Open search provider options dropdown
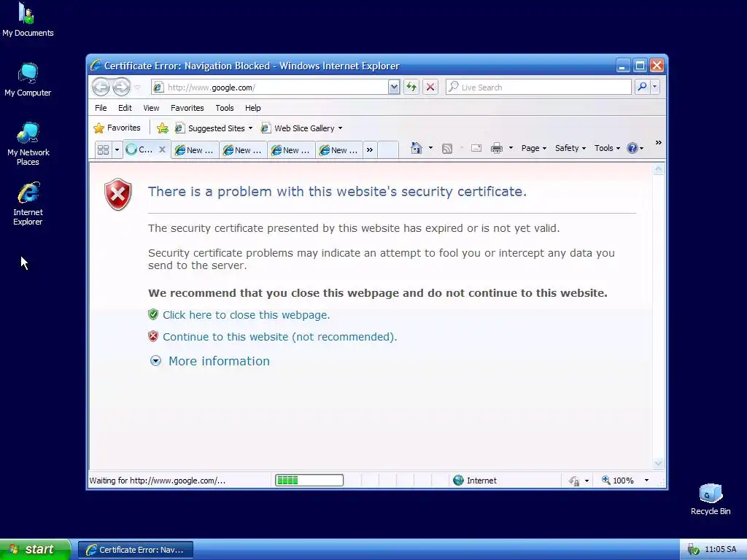Image resolution: width=747 pixels, height=560 pixels. click(654, 87)
